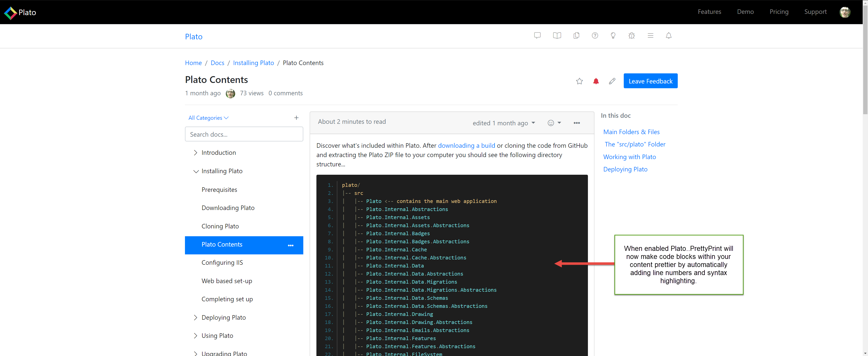Open the All Categories dropdown
This screenshot has height=356, width=868.
point(208,117)
